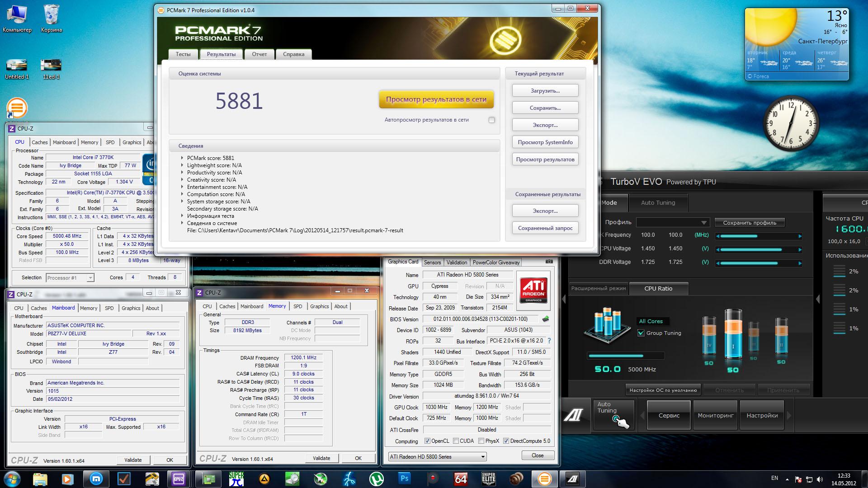Open Windows Explorer from the taskbar
The width and height of the screenshot is (868, 488).
[x=40, y=479]
